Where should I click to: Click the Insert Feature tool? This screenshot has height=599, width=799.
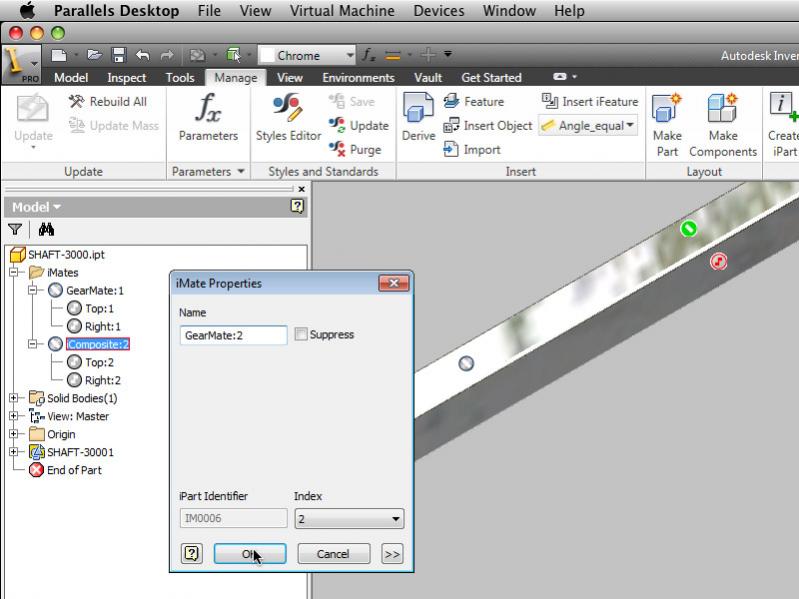474,101
